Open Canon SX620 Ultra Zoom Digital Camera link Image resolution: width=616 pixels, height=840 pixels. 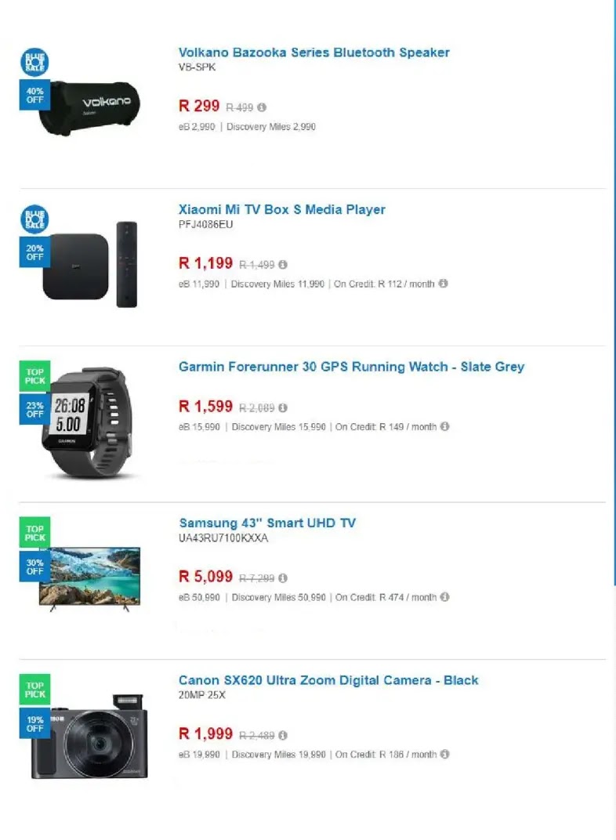(328, 680)
